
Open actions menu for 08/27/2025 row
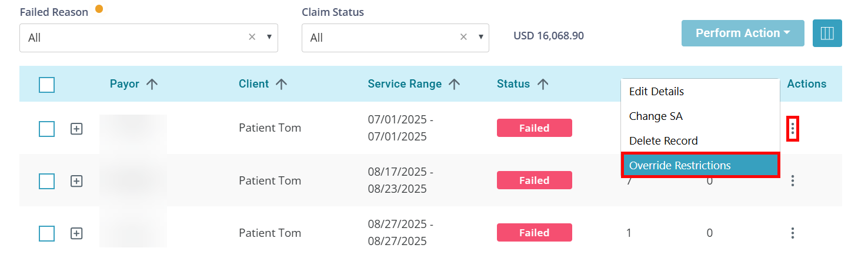coord(793,233)
